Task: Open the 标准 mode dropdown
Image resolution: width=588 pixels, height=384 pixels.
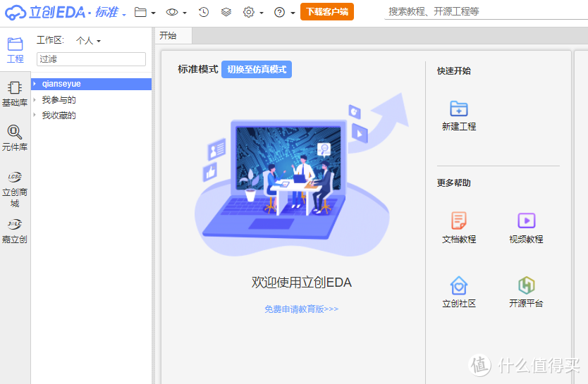Action: (x=111, y=13)
